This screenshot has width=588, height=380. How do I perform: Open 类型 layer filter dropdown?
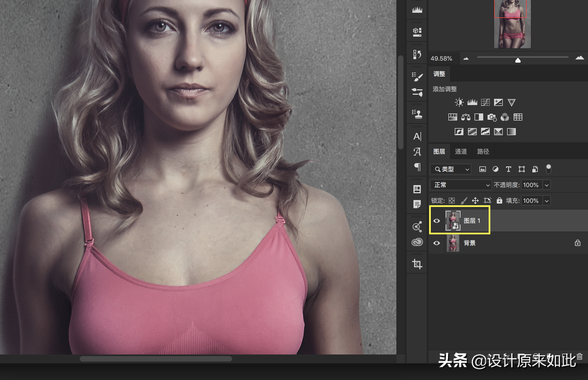[451, 169]
